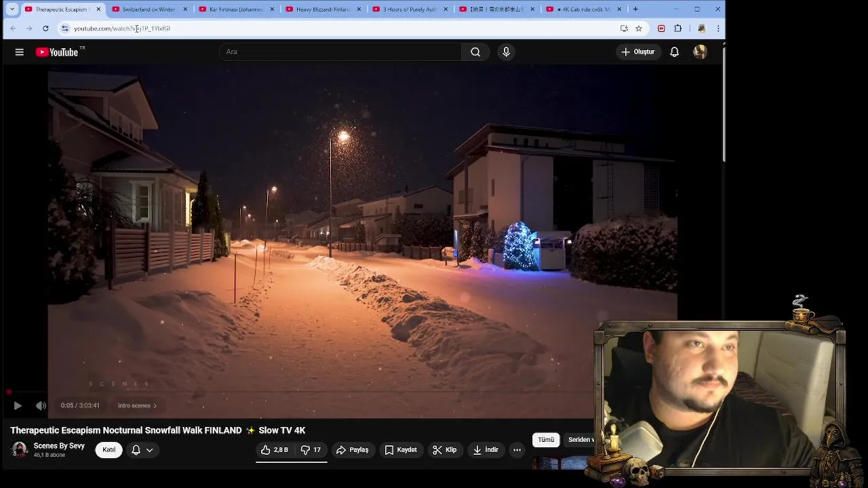
Task: Switch to the Japanese-titled sixth tab
Action: click(496, 9)
